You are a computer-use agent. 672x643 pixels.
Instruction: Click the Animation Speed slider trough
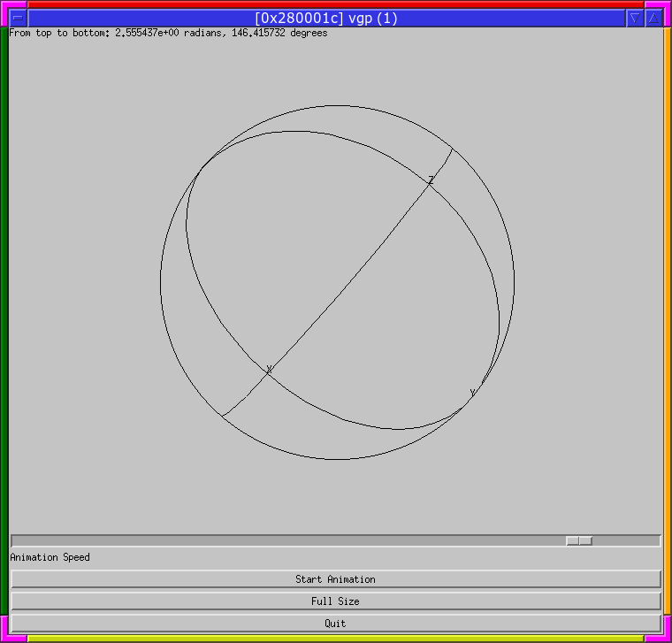336,540
